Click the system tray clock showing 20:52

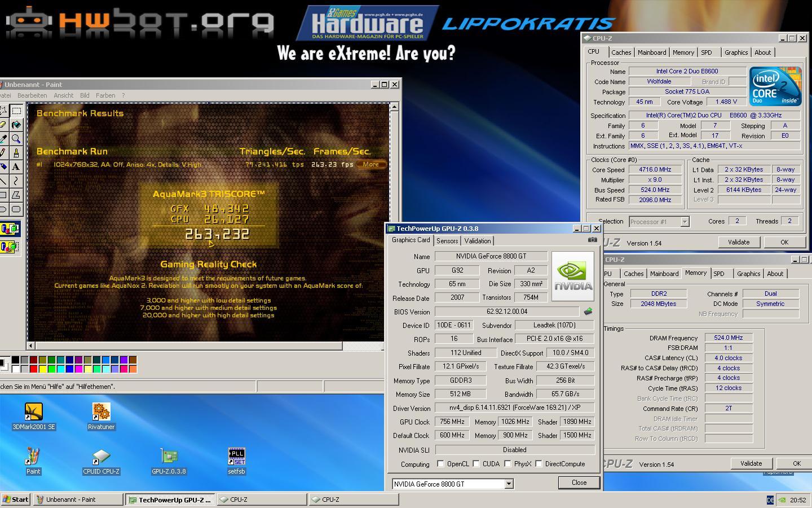798,500
